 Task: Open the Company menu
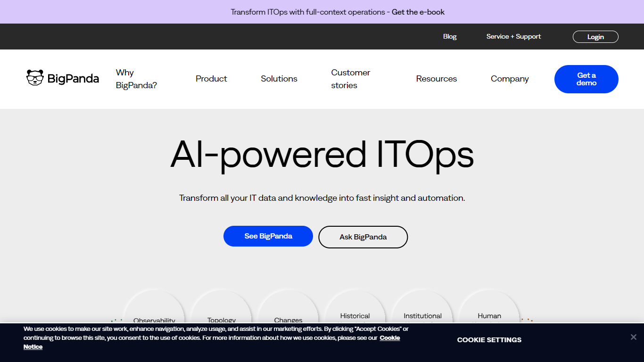click(x=510, y=79)
